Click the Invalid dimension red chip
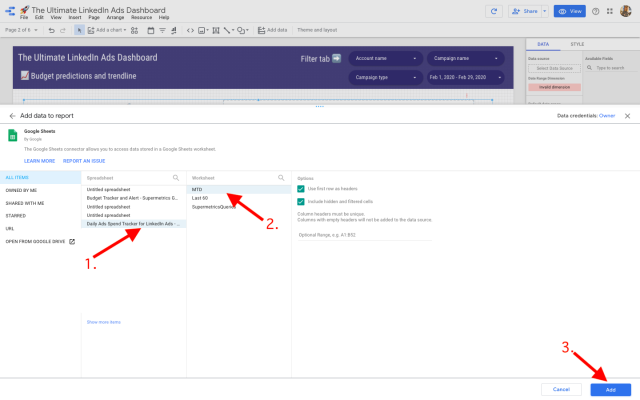Screen dimensions: 640x400 (554, 88)
